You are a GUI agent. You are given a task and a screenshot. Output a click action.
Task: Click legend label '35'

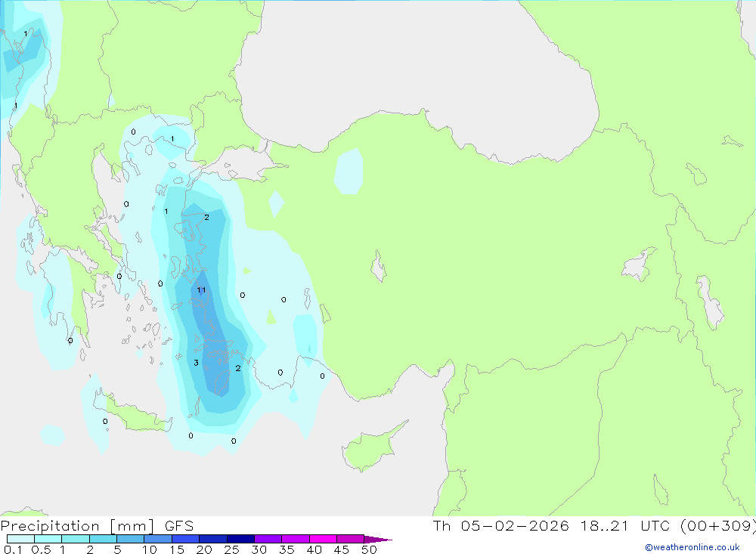point(287,549)
